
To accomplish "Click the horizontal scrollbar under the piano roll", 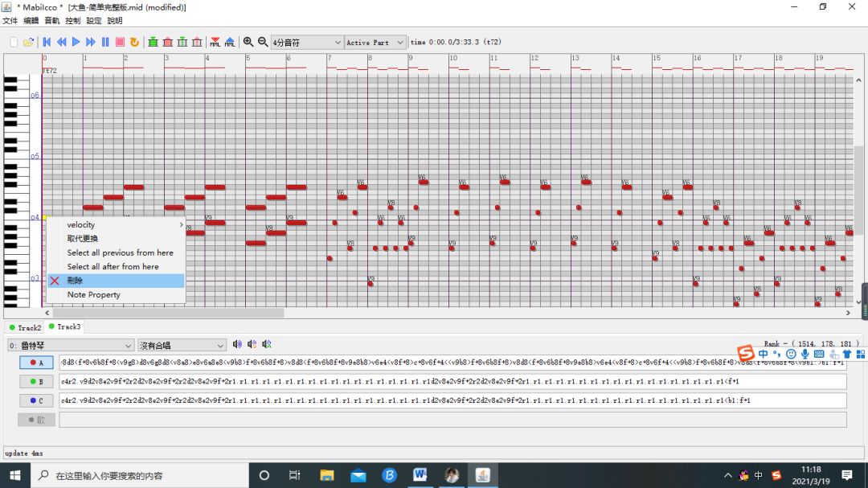I will coord(161,314).
